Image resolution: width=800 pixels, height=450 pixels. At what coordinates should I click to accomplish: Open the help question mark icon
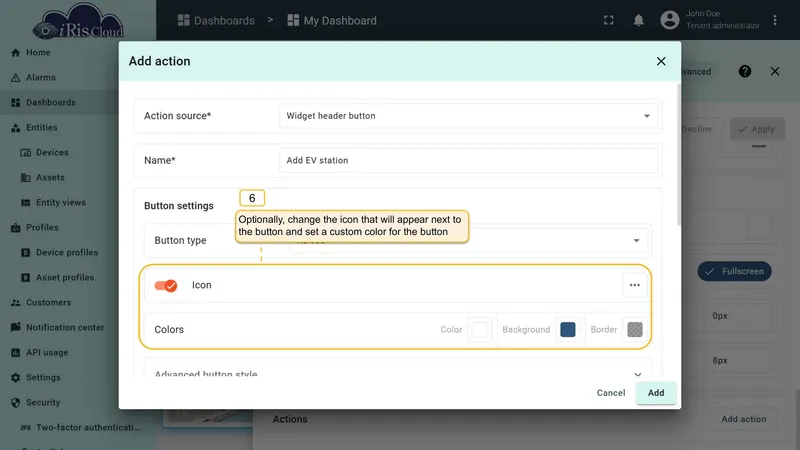[x=745, y=71]
